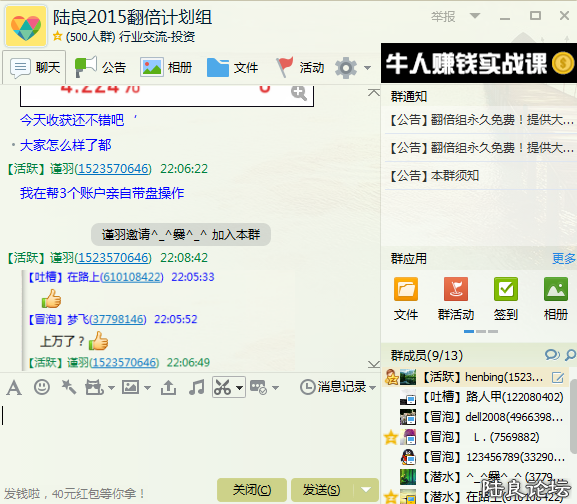Screen dimensions: 577x504
Task: Open the 相册 group app icon
Action: [556, 289]
